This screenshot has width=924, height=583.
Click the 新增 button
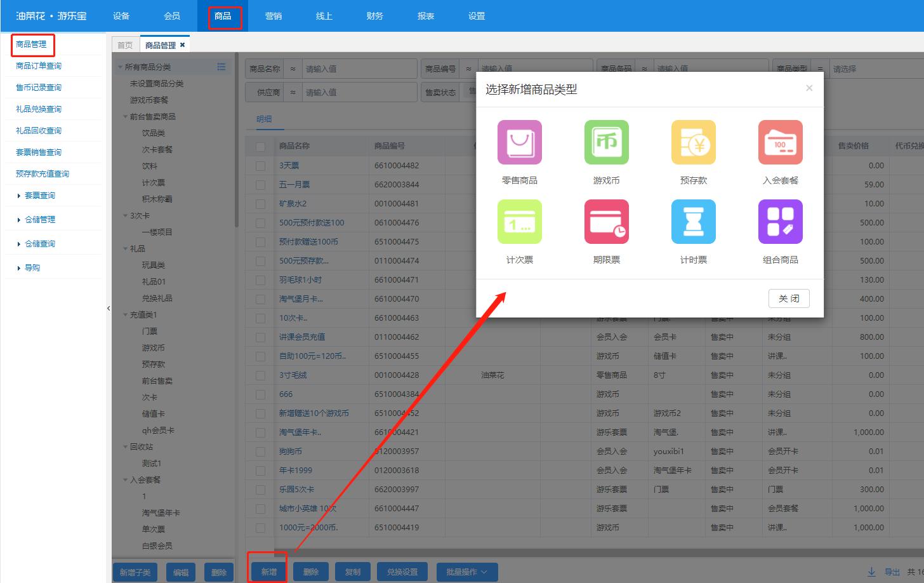[268, 572]
